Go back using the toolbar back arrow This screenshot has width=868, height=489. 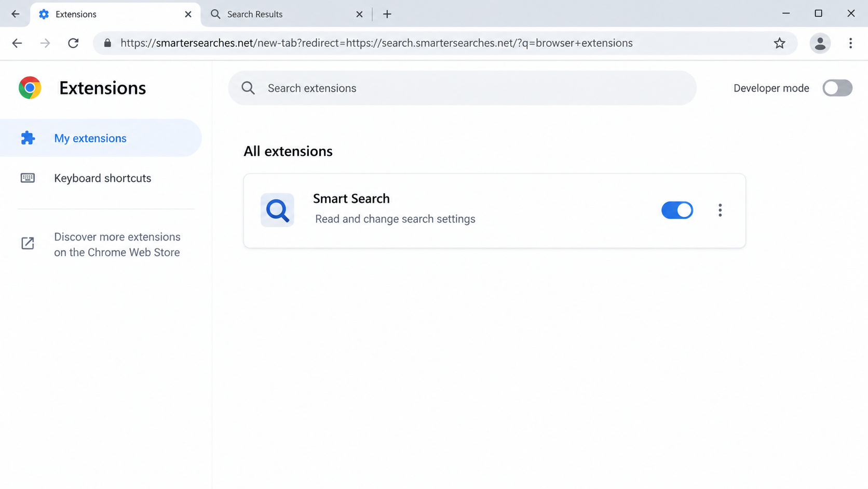click(17, 43)
